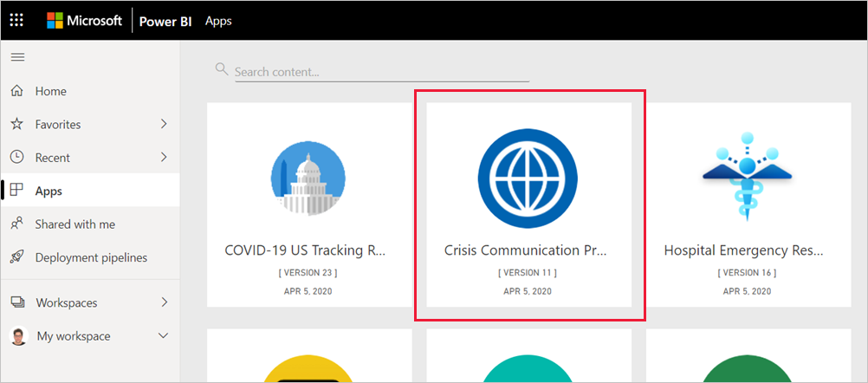
Task: Open the app launcher waffle icon
Action: (x=17, y=21)
